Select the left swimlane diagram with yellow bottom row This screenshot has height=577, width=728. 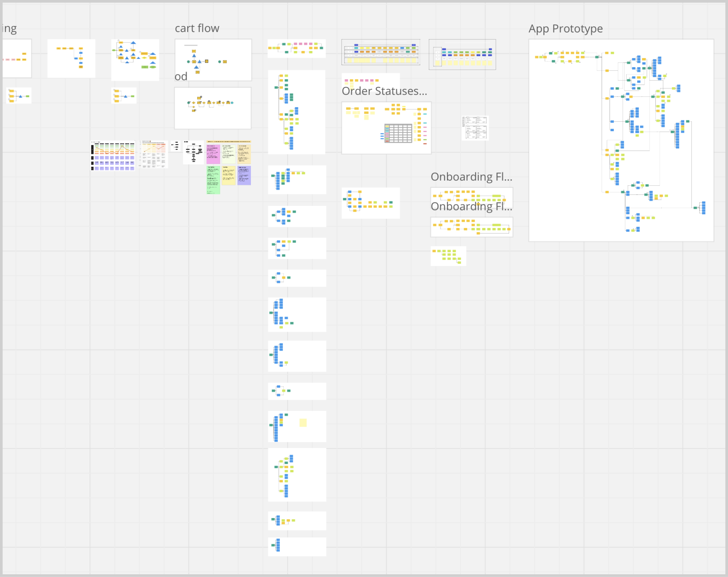click(x=380, y=52)
